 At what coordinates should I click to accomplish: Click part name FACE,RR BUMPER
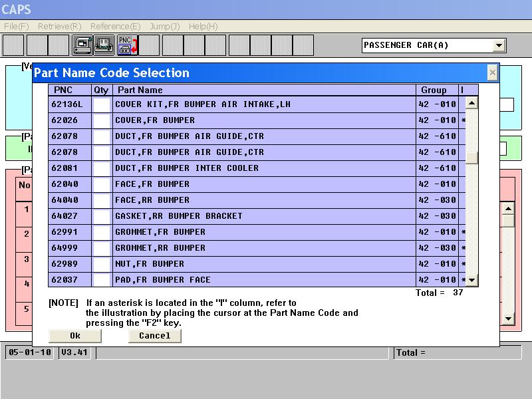click(x=152, y=200)
